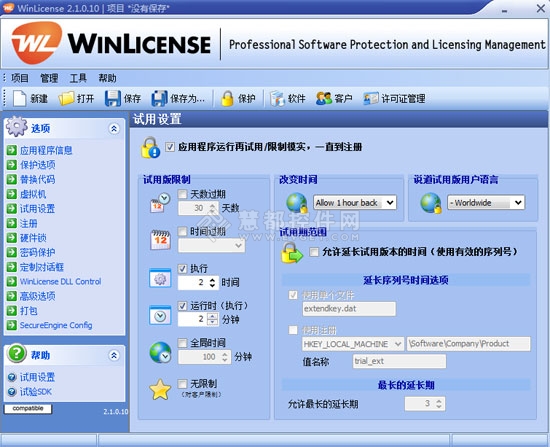Adjust the 天数过期 30 days spinner
The height and width of the screenshot is (447, 550).
212,208
